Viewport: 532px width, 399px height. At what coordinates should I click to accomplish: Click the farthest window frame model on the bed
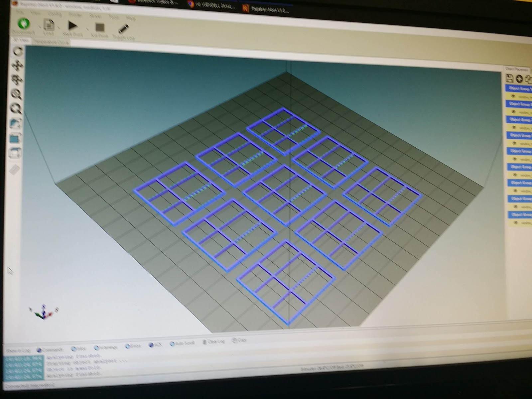point(283,131)
